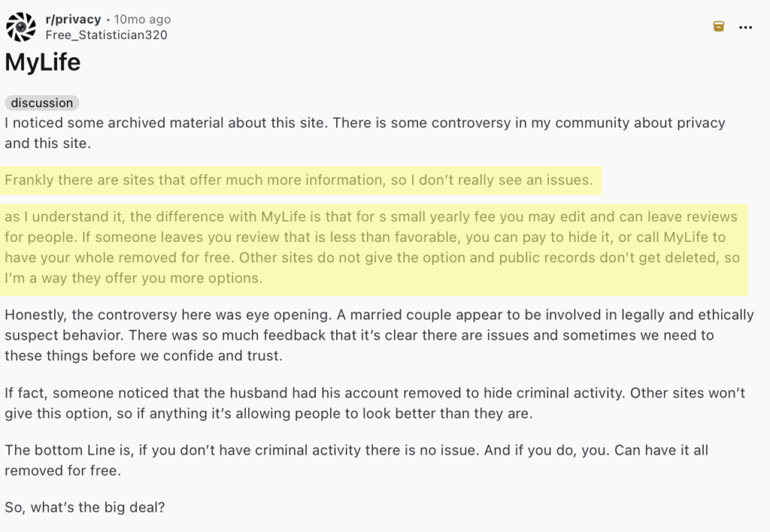Click the golden award icon on the post
This screenshot has height=532, width=770.
coord(718,26)
